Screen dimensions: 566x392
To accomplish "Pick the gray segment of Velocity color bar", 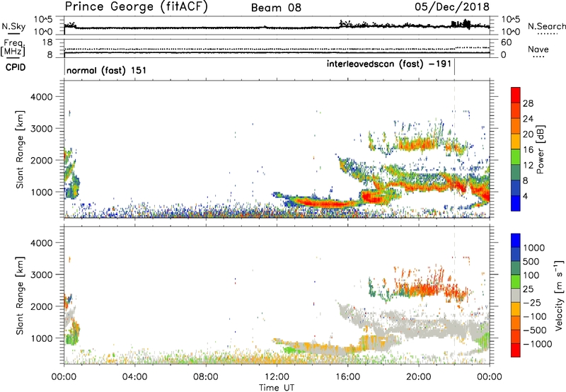I will (x=516, y=296).
